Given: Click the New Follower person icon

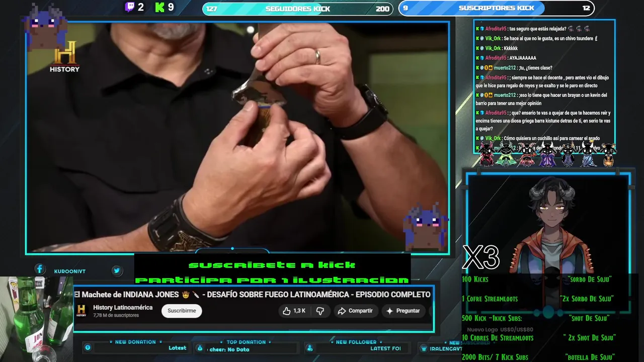Looking at the screenshot, I should [x=310, y=348].
